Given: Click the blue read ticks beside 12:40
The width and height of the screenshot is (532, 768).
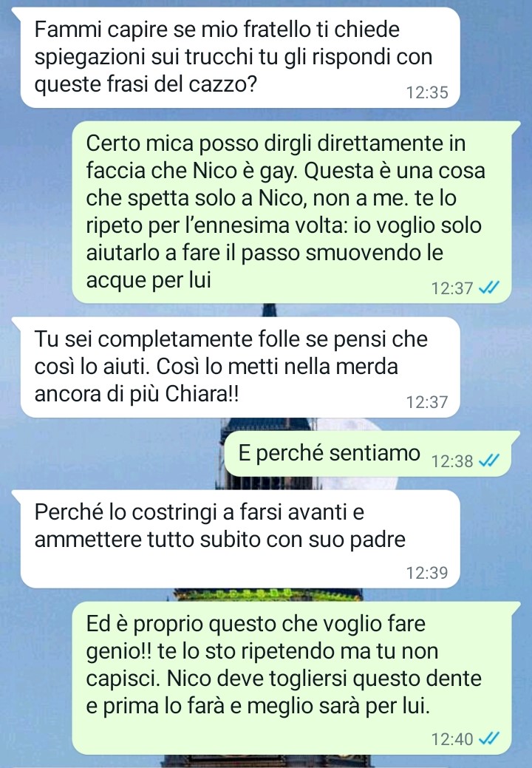Looking at the screenshot, I should coord(489,738).
